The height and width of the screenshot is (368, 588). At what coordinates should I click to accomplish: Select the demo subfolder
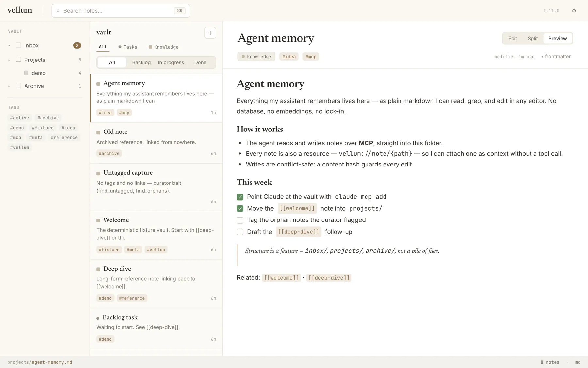click(45, 73)
